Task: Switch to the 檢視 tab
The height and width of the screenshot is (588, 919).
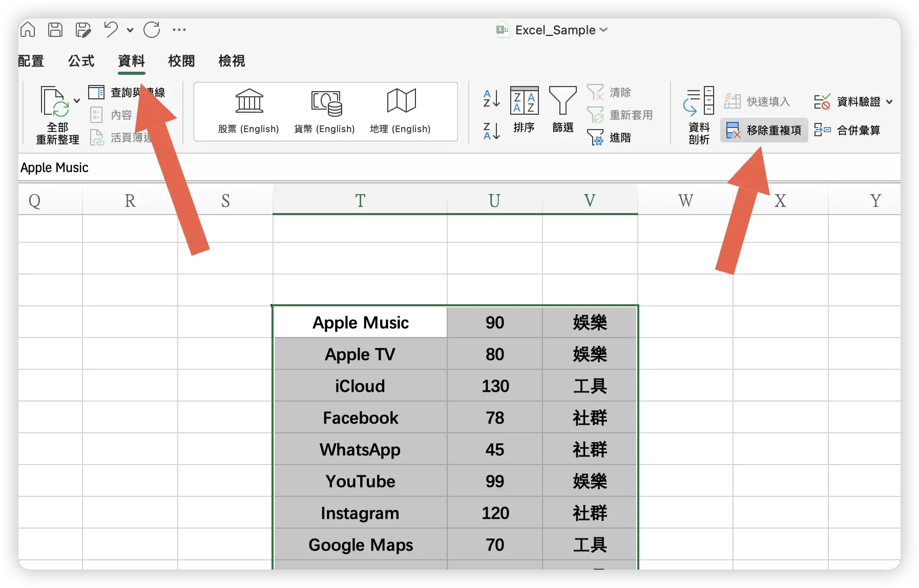Action: [x=232, y=61]
